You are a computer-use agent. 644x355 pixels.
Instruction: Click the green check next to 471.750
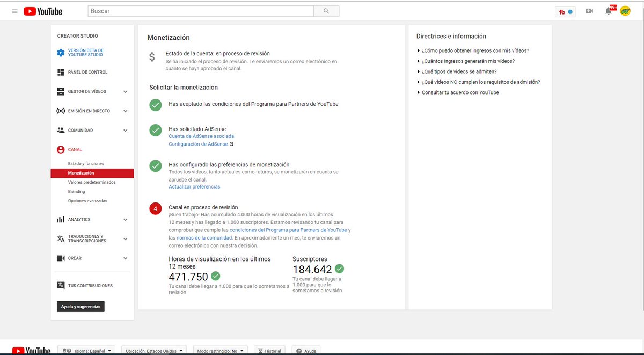[x=216, y=276]
